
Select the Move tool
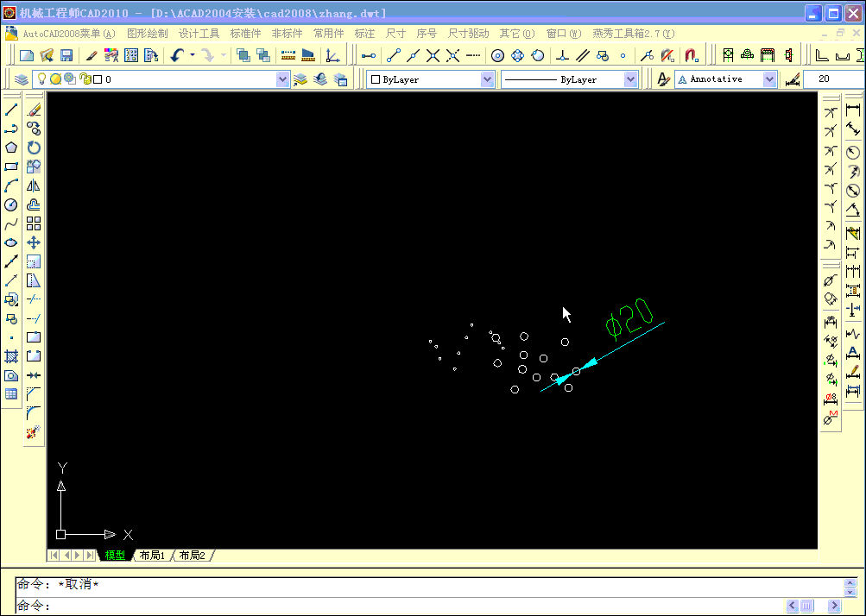click(34, 243)
